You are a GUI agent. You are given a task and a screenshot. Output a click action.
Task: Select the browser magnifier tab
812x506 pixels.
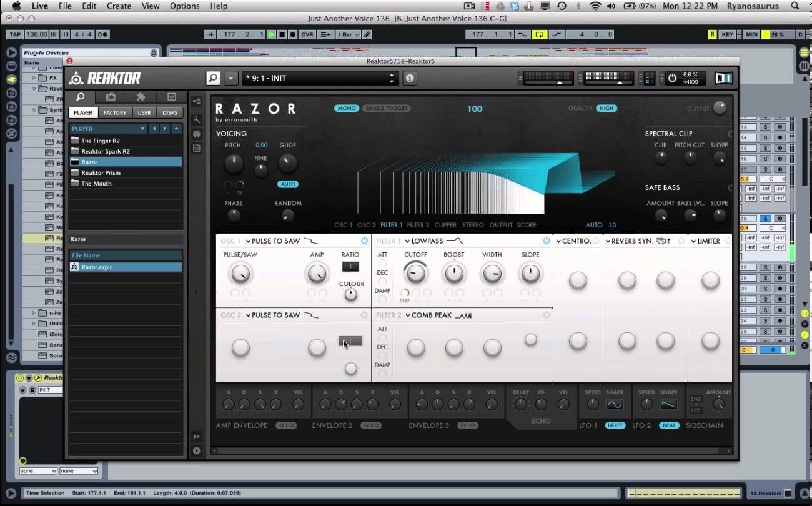81,97
